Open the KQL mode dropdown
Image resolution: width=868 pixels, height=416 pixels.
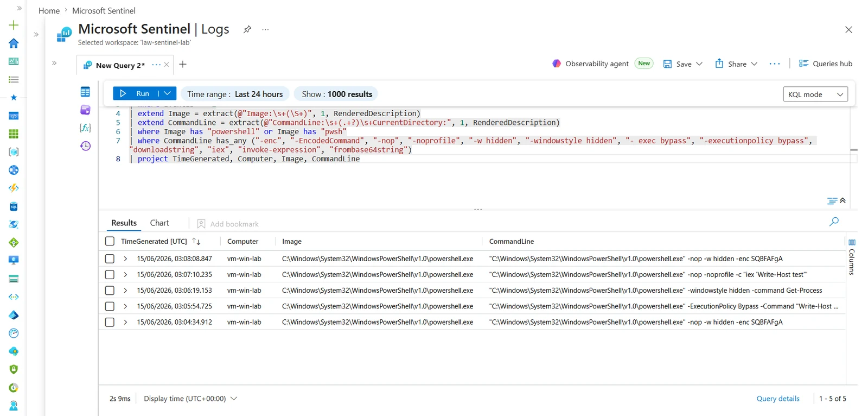tap(815, 94)
